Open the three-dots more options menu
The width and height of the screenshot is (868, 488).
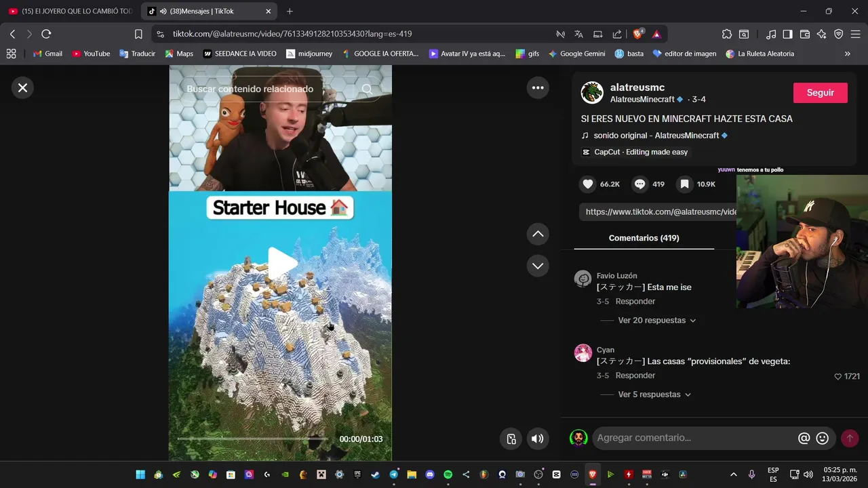point(538,87)
